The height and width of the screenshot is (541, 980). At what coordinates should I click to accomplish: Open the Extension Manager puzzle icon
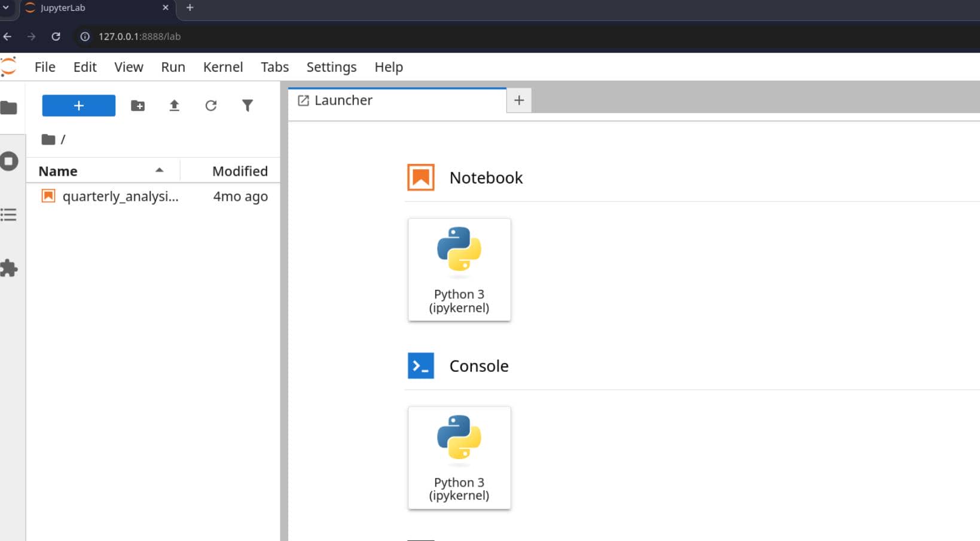[x=9, y=268]
